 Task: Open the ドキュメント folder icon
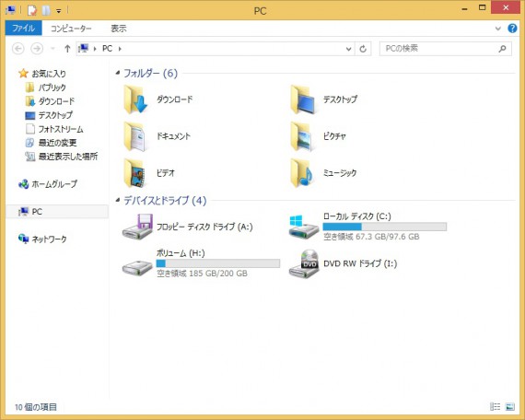[134, 136]
